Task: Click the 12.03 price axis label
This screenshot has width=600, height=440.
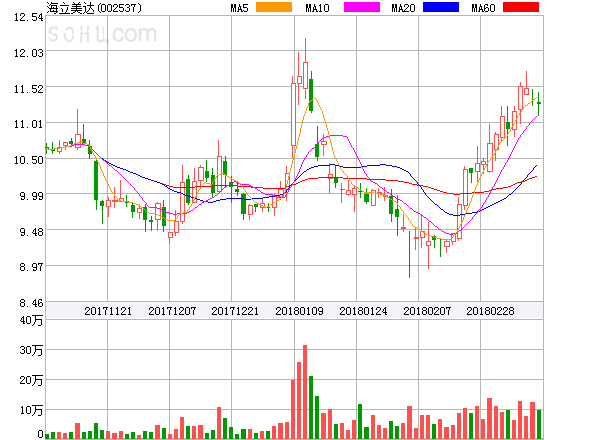Action: pyautogui.click(x=29, y=53)
